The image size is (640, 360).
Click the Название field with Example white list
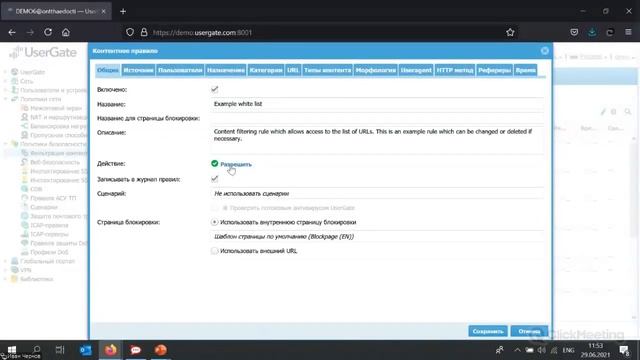[378, 104]
